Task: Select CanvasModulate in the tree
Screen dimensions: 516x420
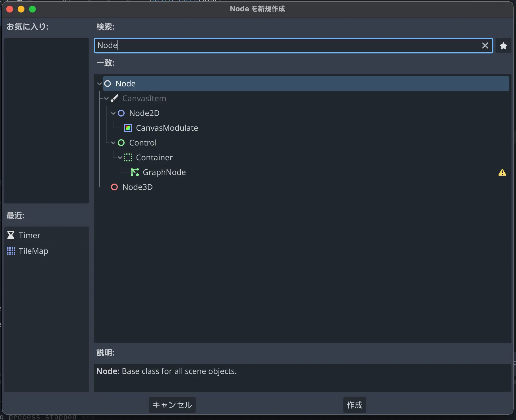Action: (167, 128)
